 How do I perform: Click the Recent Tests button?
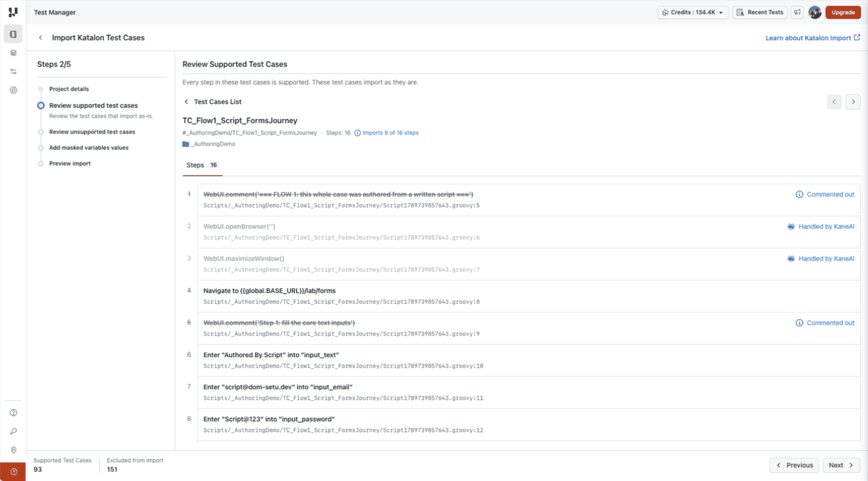[759, 12]
